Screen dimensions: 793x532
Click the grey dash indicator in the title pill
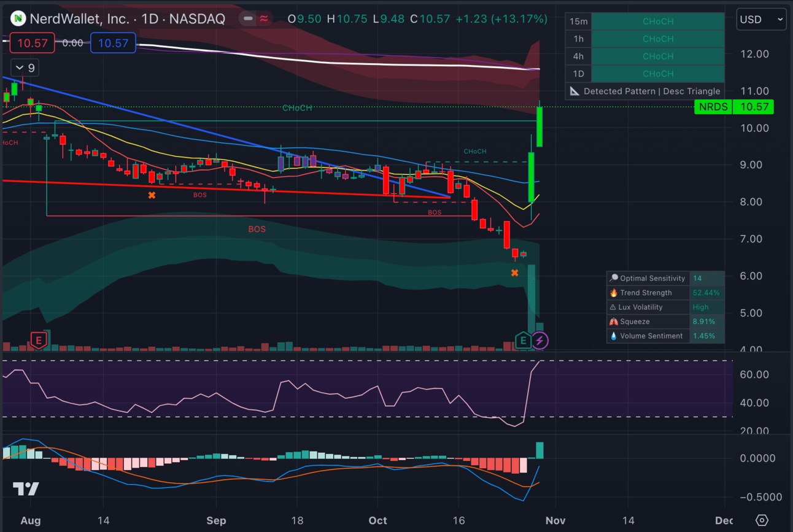249,19
